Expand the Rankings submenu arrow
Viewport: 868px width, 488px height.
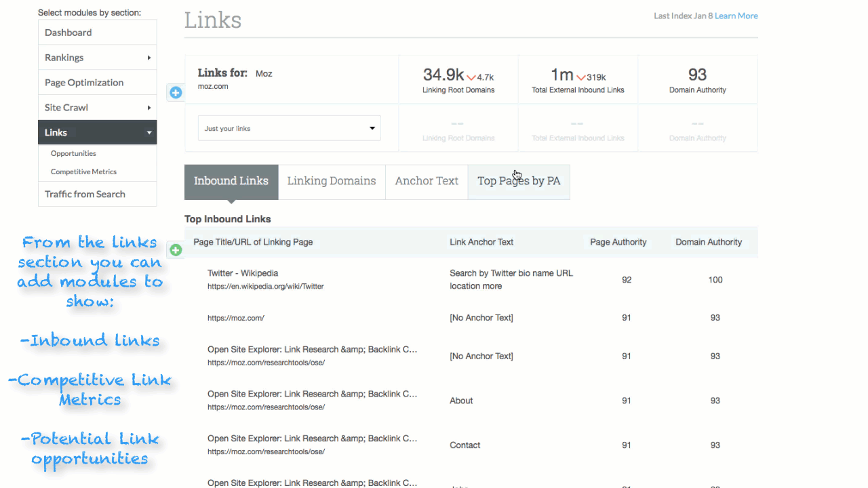[149, 58]
